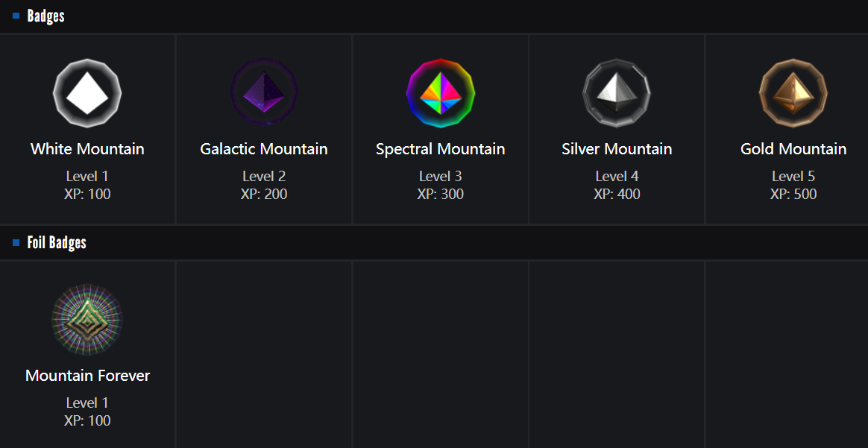The width and height of the screenshot is (868, 448).
Task: Click the Badges section header
Action: (46, 16)
